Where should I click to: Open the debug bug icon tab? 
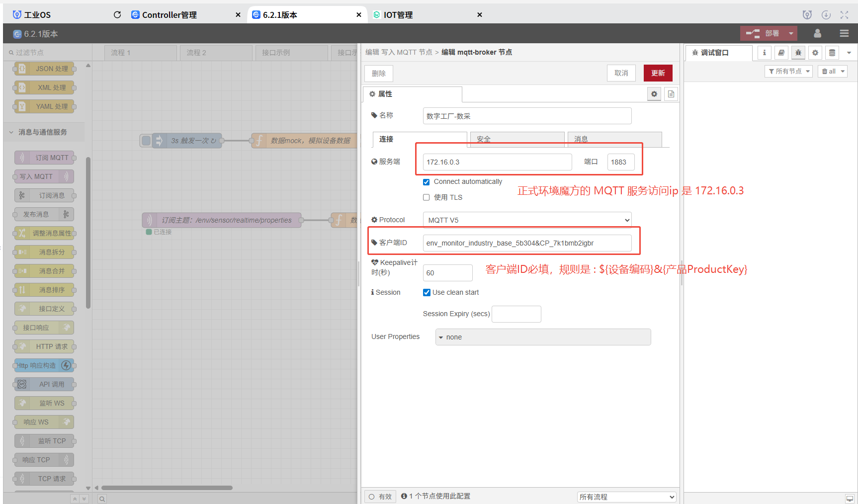[798, 53]
